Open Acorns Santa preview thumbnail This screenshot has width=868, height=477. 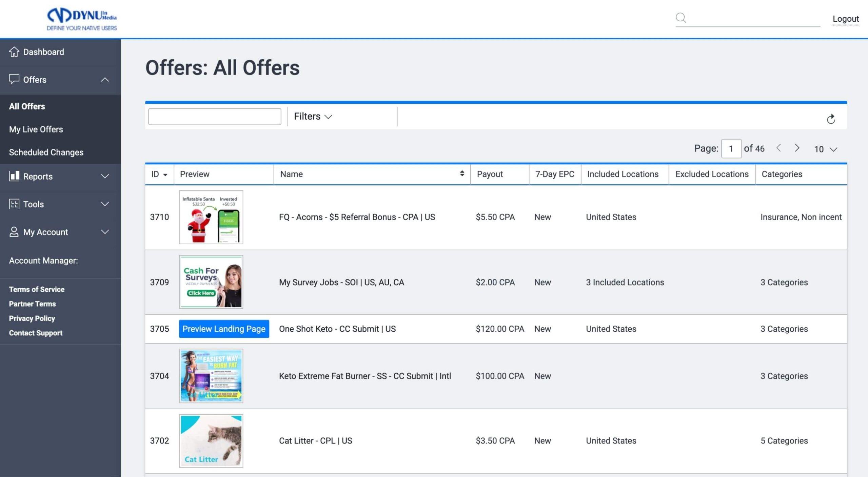[211, 217]
